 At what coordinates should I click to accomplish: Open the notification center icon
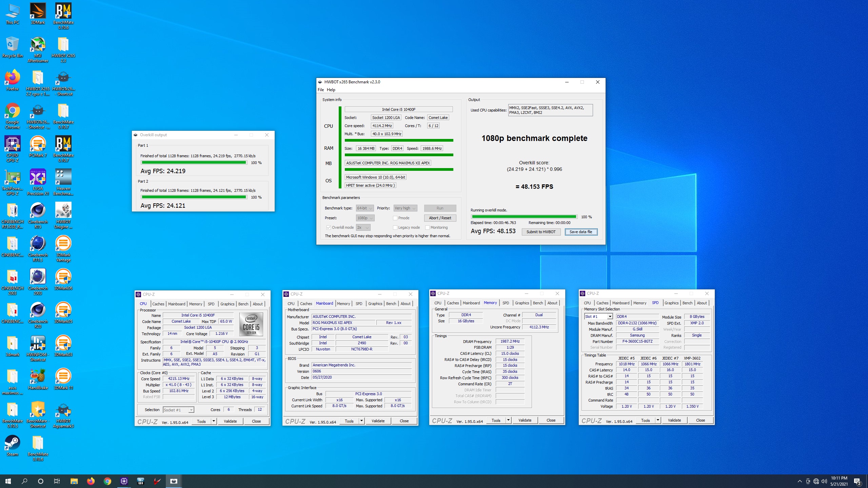point(857,481)
